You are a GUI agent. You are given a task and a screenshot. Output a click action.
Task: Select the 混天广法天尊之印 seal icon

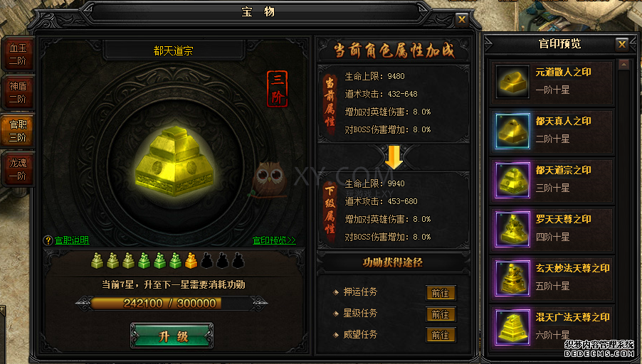(512, 327)
